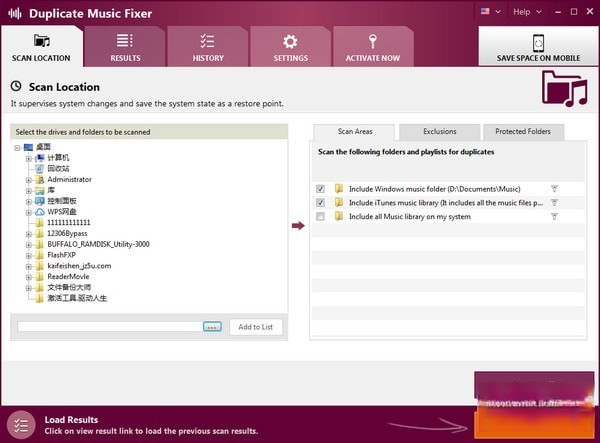Expand the 12306Bypass folder node
The image size is (600, 443).
(x=29, y=234)
